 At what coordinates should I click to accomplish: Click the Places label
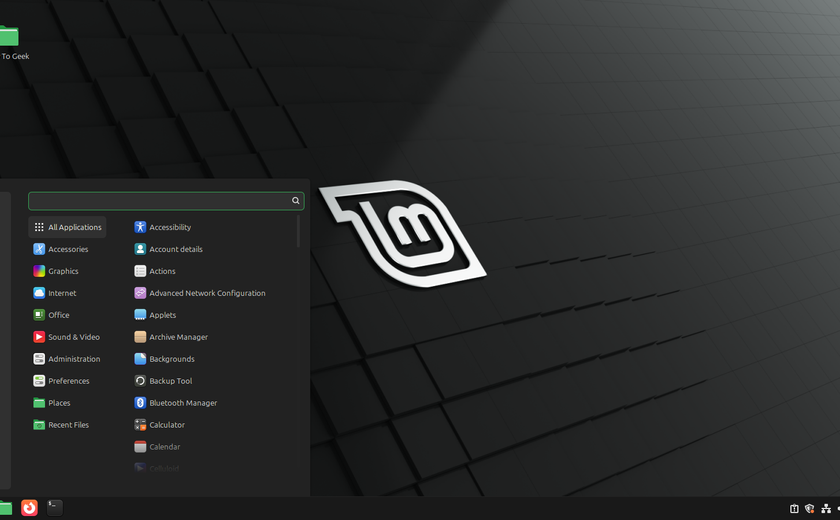click(x=59, y=403)
